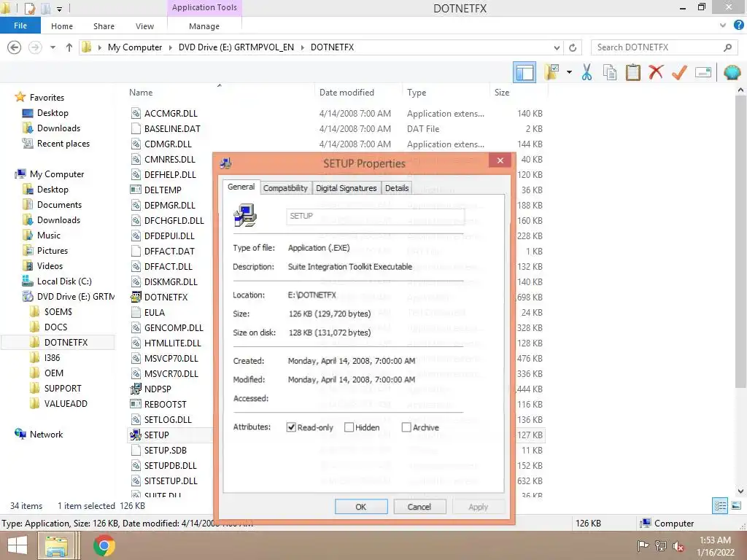Viewport: 747px width, 560px height.
Task: Open Network in the navigation pane
Action: point(39,435)
